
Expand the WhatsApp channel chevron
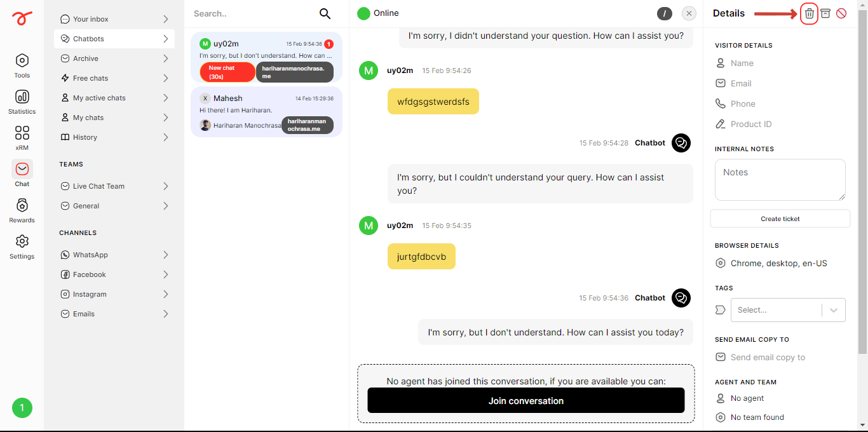(x=165, y=255)
